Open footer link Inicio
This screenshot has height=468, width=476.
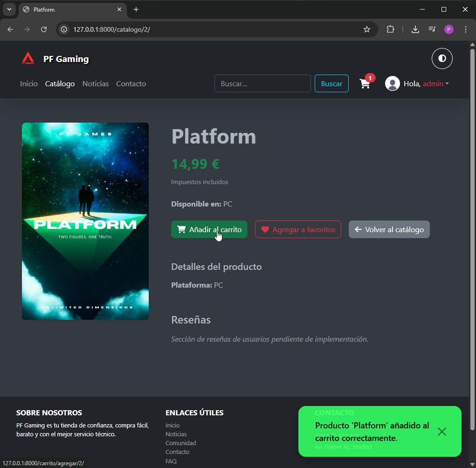[x=172, y=426]
